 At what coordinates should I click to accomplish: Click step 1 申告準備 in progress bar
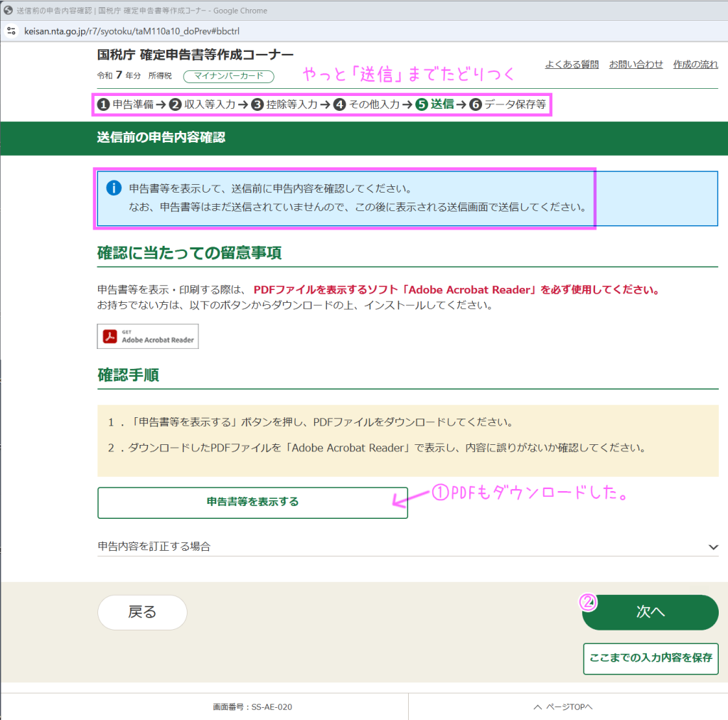pyautogui.click(x=125, y=104)
